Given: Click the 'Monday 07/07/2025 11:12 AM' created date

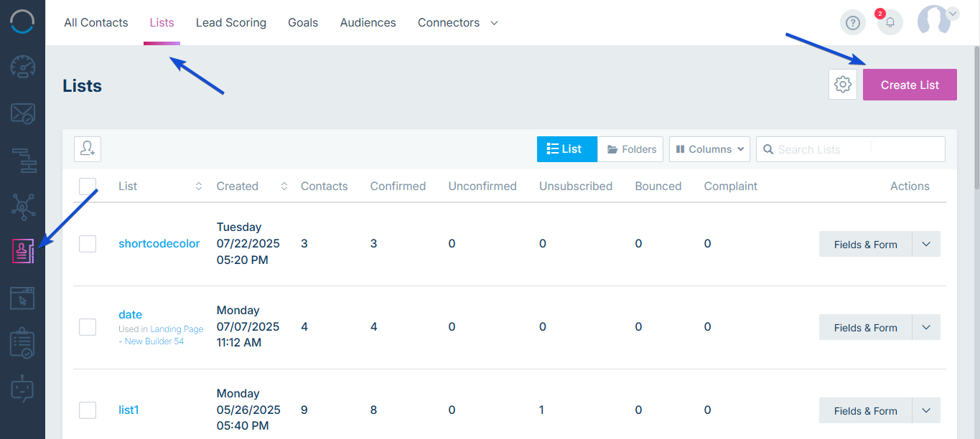Looking at the screenshot, I should click(x=248, y=326).
